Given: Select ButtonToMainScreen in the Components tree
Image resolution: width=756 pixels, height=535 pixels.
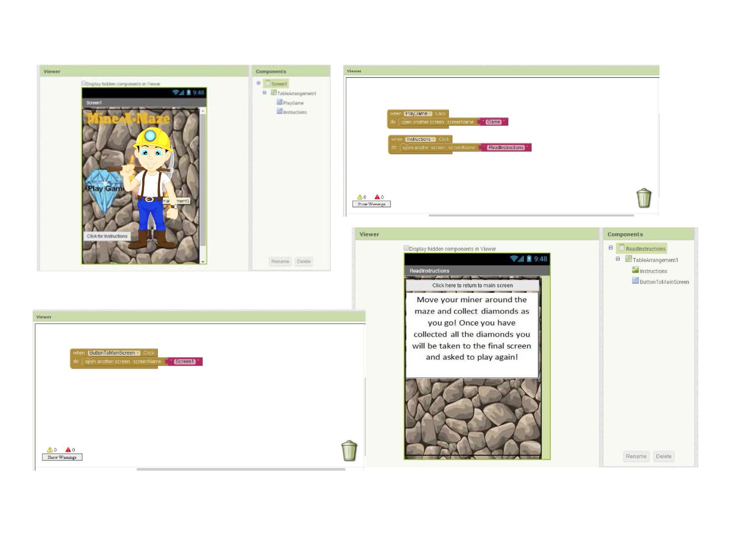Looking at the screenshot, I should point(664,282).
